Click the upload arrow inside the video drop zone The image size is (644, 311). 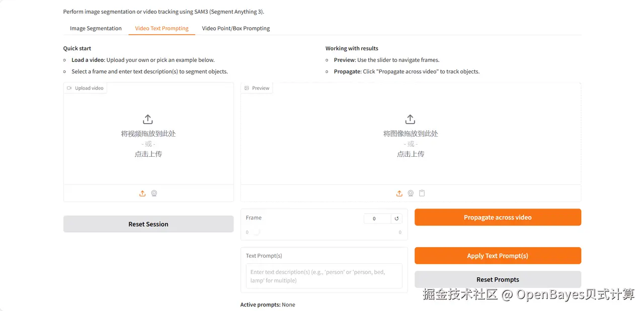coord(147,119)
